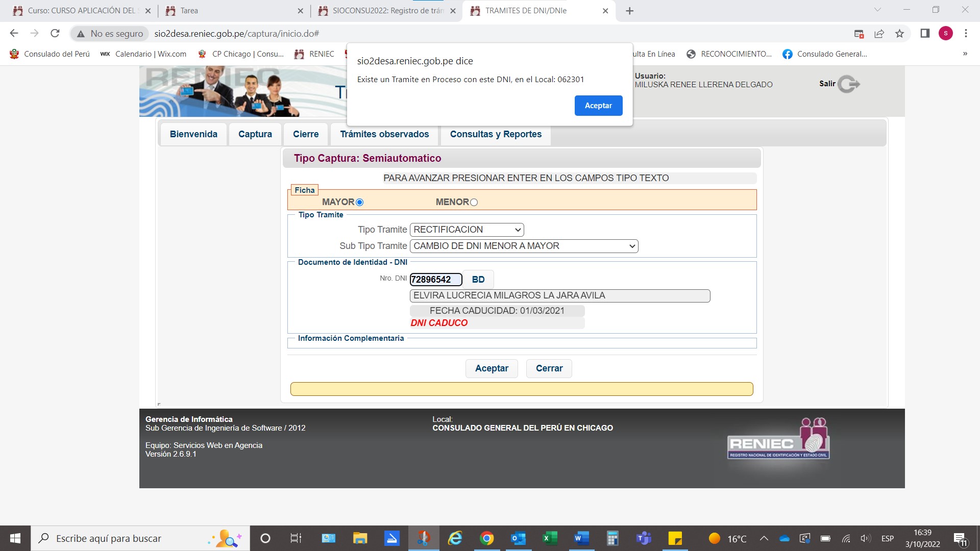Open the Captura tab
This screenshot has width=980, height=551.
pos(255,134)
